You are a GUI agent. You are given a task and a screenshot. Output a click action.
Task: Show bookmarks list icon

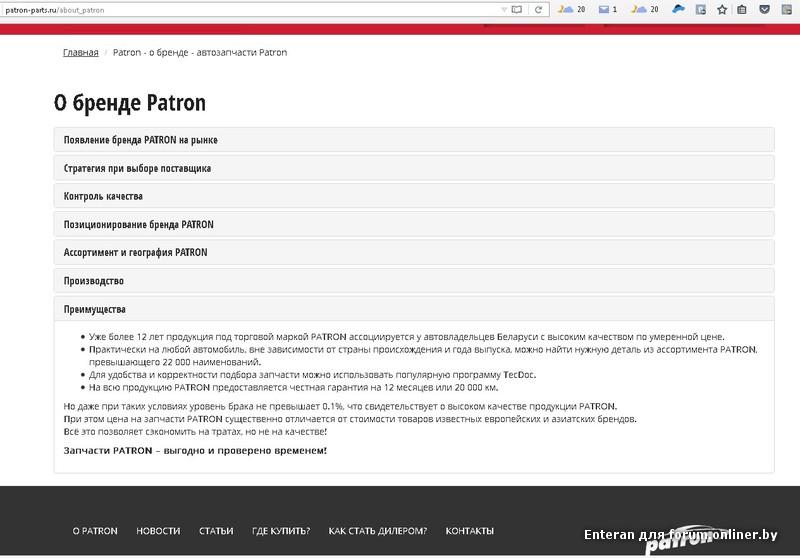[742, 9]
